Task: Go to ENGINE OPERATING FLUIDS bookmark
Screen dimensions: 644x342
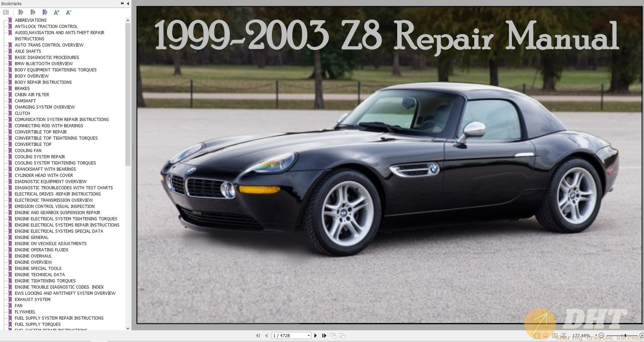Action: (x=41, y=250)
